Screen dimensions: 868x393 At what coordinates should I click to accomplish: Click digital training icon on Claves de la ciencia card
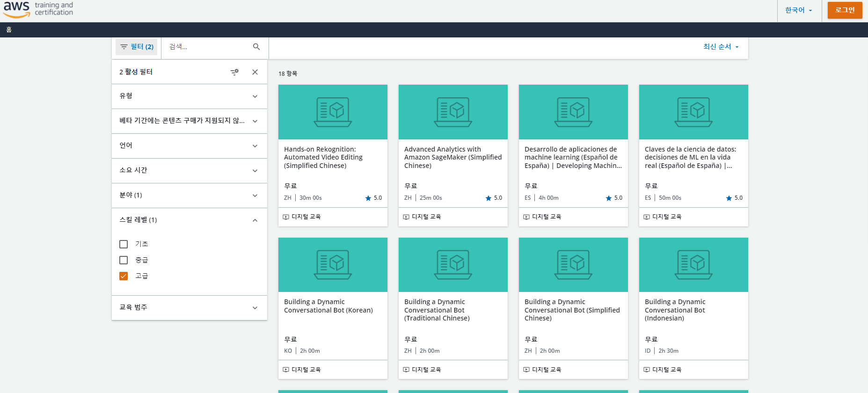click(647, 217)
